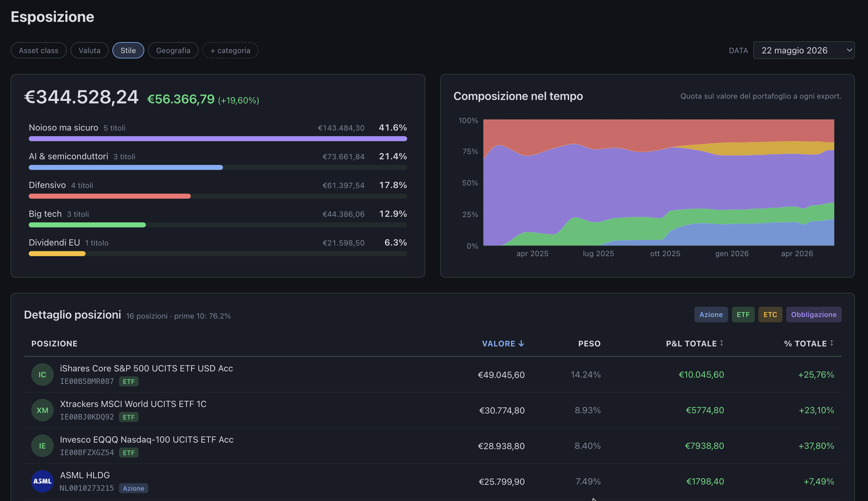
Task: Toggle the Azione filter chip
Action: (x=711, y=315)
